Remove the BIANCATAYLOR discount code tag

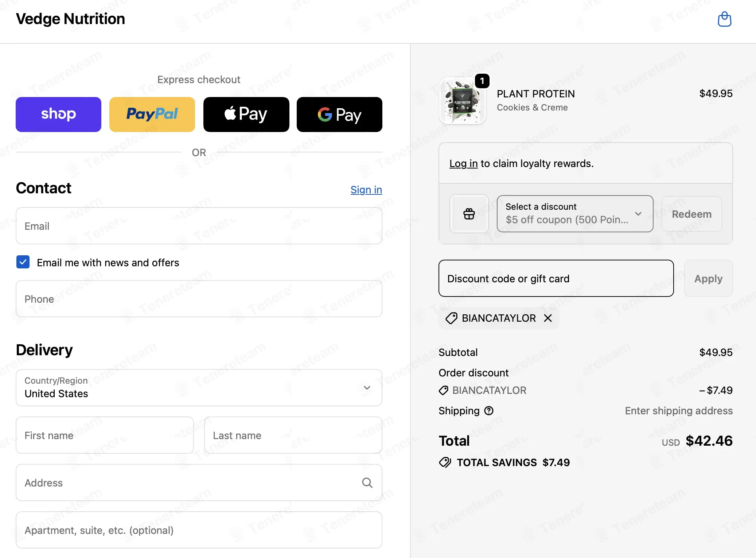click(x=547, y=318)
